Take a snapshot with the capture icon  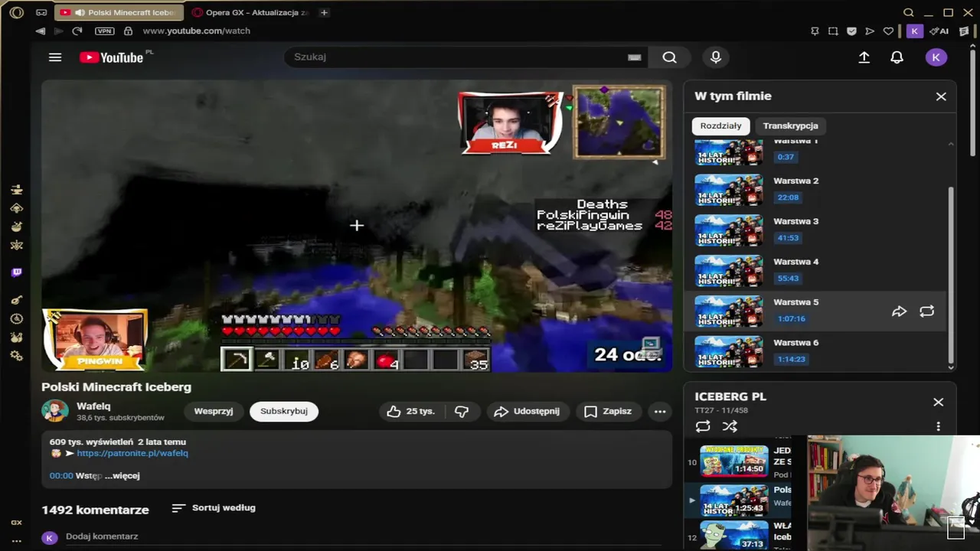click(833, 31)
